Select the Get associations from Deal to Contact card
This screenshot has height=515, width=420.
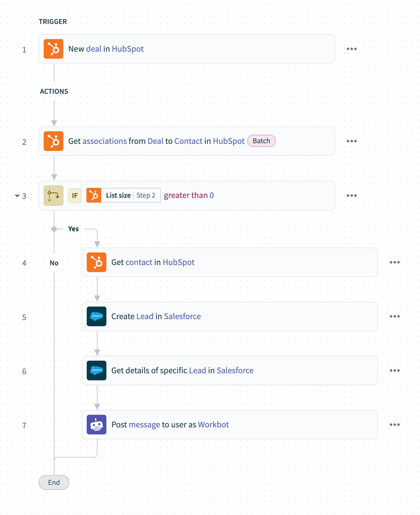(187, 141)
